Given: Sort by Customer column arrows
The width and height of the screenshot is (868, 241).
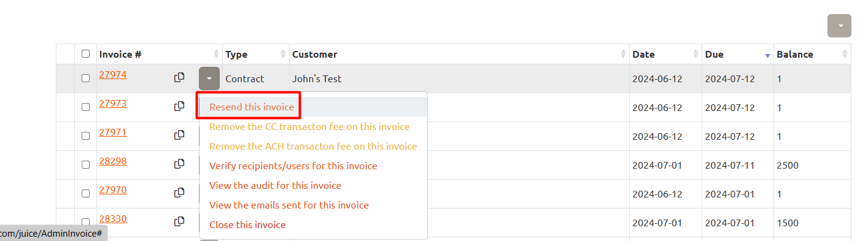Looking at the screenshot, I should (x=624, y=54).
